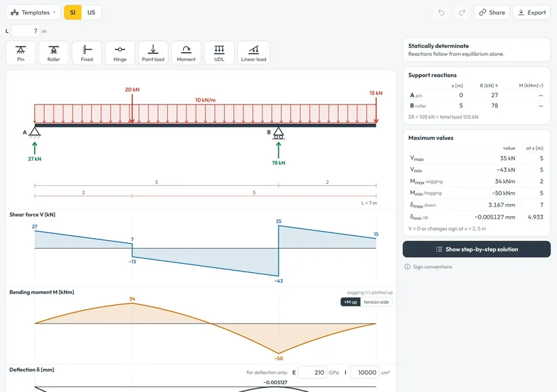This screenshot has width=557, height=392.
Task: Click the 78 kN reaction arrow
Action: point(278,150)
